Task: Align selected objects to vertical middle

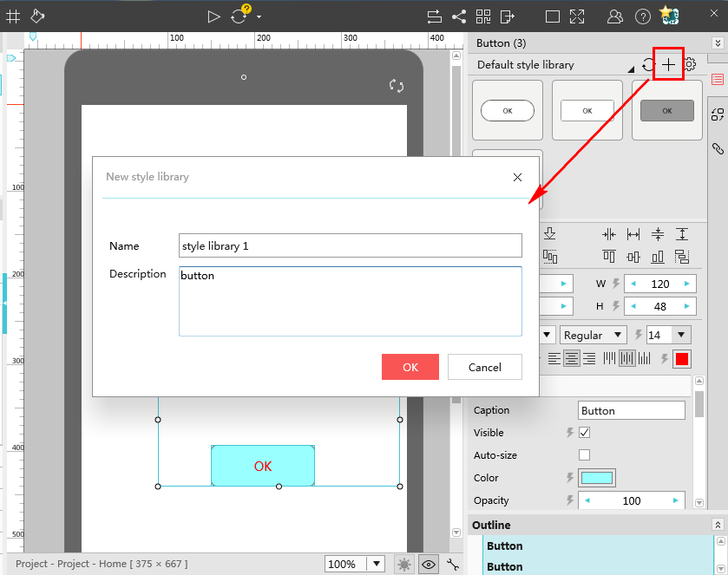Action: coord(633,256)
